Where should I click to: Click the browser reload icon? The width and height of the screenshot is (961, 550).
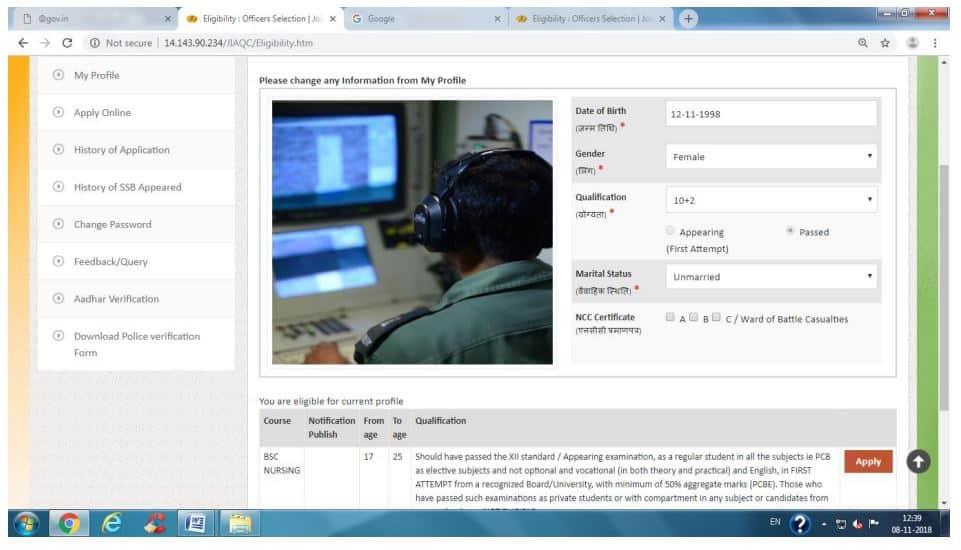[x=67, y=43]
